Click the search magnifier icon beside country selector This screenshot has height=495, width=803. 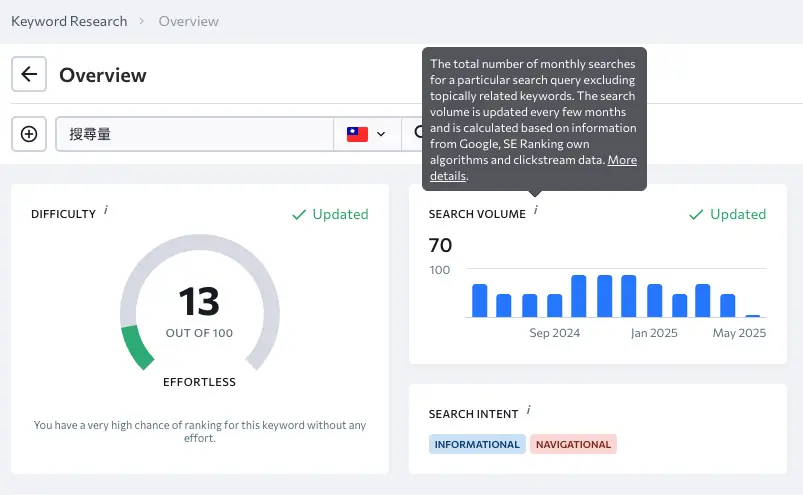point(418,134)
